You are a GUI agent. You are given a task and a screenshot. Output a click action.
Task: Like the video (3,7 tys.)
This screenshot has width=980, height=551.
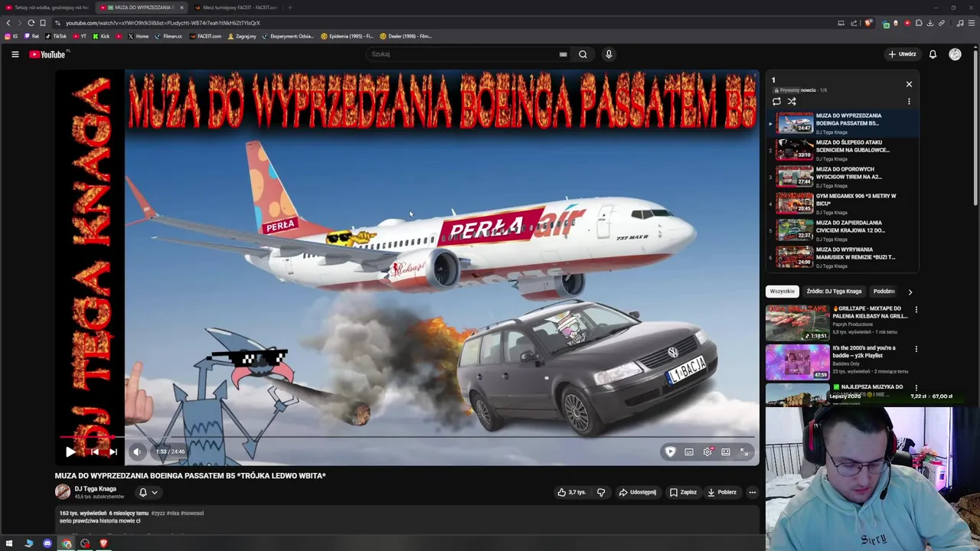(x=572, y=493)
